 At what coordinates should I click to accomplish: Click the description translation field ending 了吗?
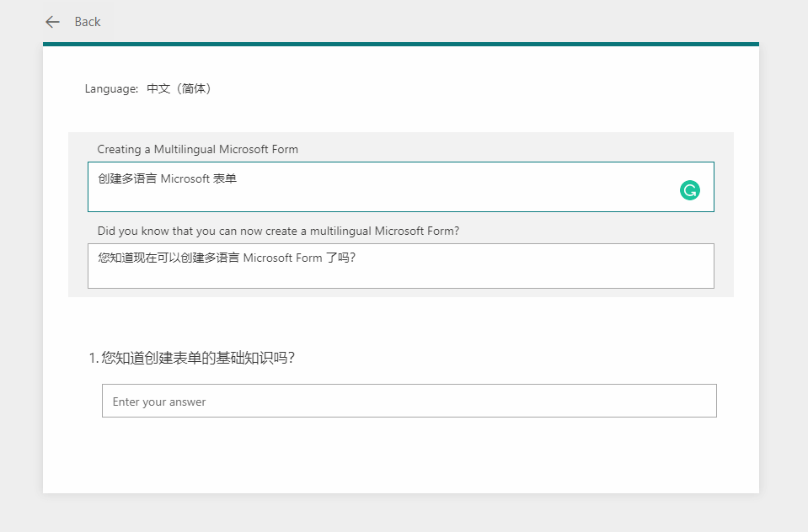[401, 266]
